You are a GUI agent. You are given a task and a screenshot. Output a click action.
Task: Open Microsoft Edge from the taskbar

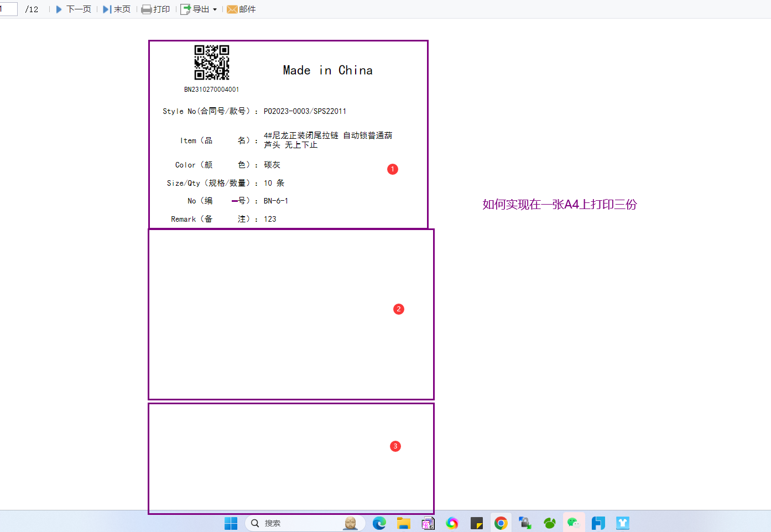click(379, 523)
